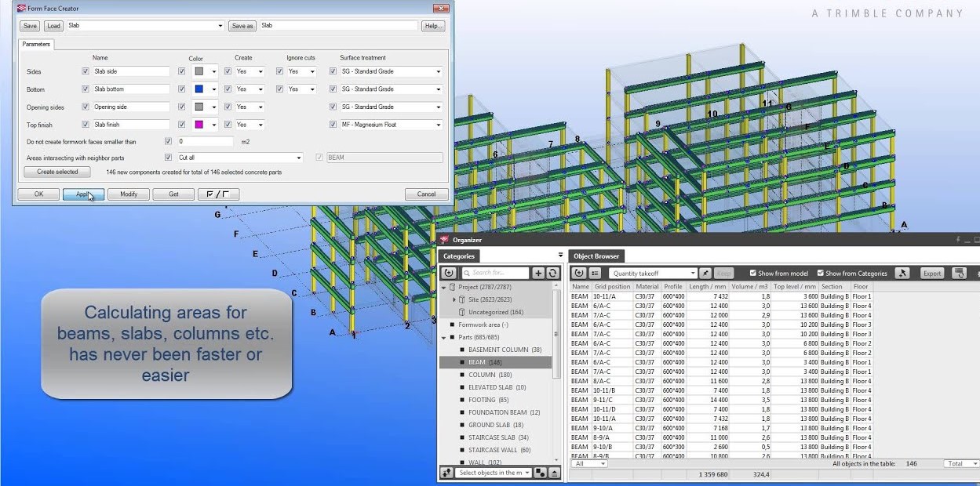
Task: Toggle the Show from Categories checkbox
Action: pyautogui.click(x=821, y=274)
